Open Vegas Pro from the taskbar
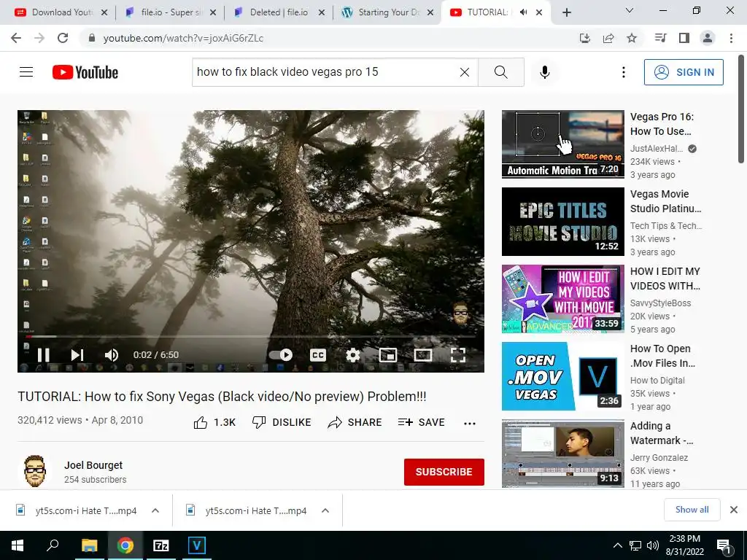Screen dimensions: 747x560 pos(196,545)
